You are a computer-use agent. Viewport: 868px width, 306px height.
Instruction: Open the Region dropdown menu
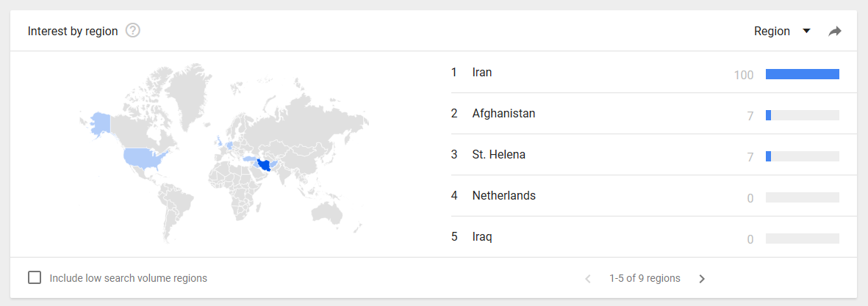[772, 32]
